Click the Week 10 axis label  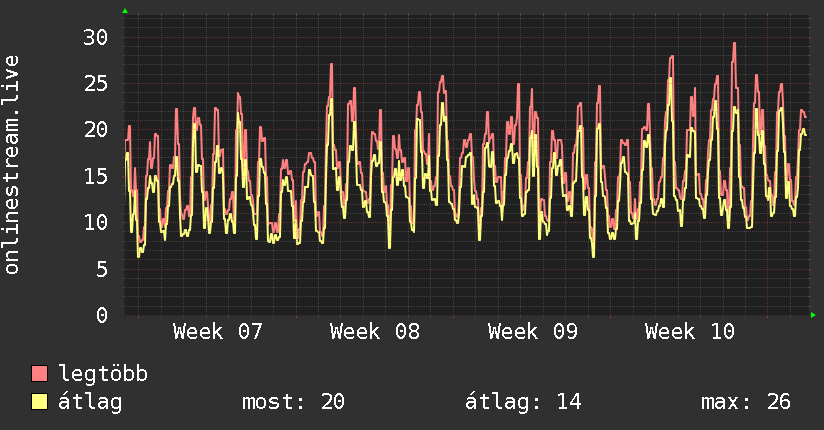click(x=689, y=332)
